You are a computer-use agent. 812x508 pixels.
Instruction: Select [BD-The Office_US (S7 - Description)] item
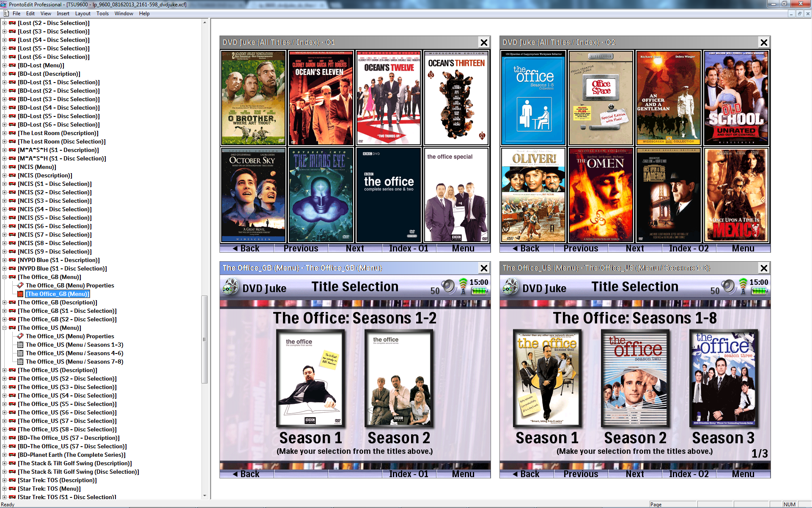pos(69,438)
